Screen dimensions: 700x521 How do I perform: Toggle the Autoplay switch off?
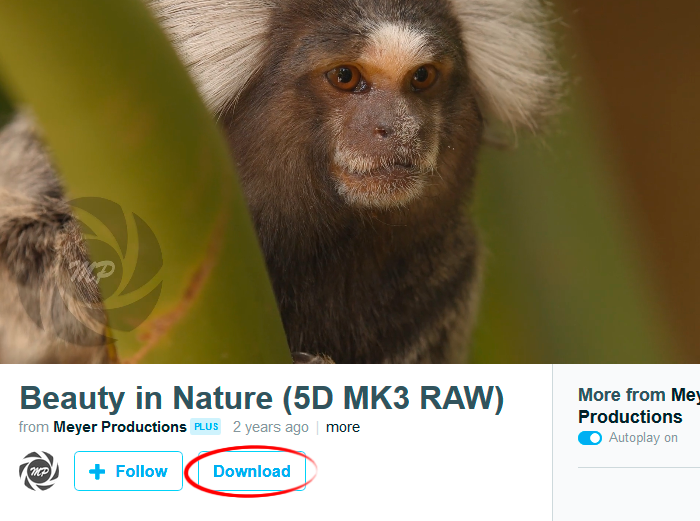[x=590, y=438]
